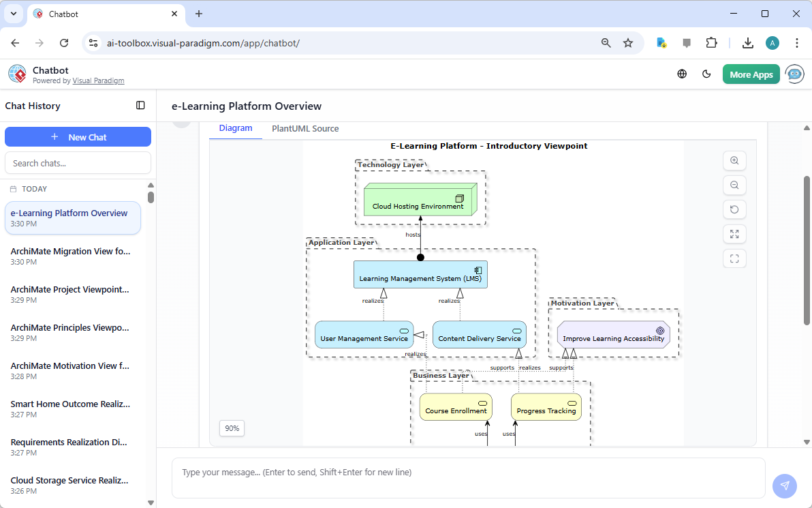The image size is (812, 508).
Task: Open the ArchiMate Migration View chat
Action: click(71, 256)
